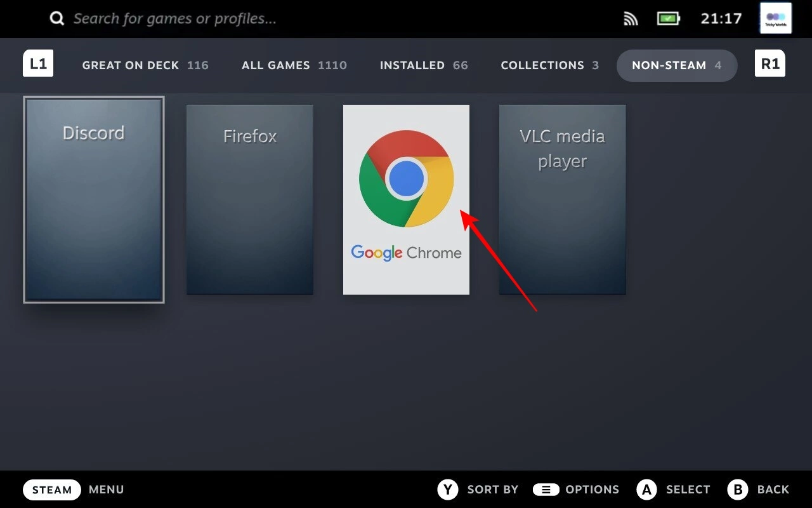Open the user profile avatar picture

point(775,18)
